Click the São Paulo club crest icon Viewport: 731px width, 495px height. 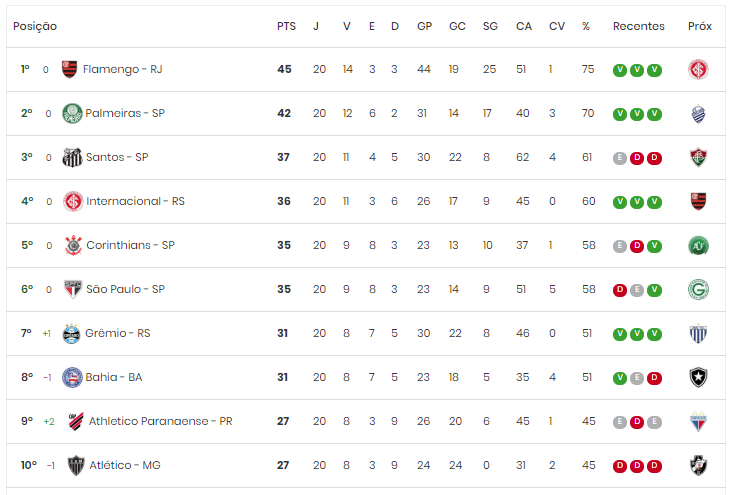(x=73, y=289)
